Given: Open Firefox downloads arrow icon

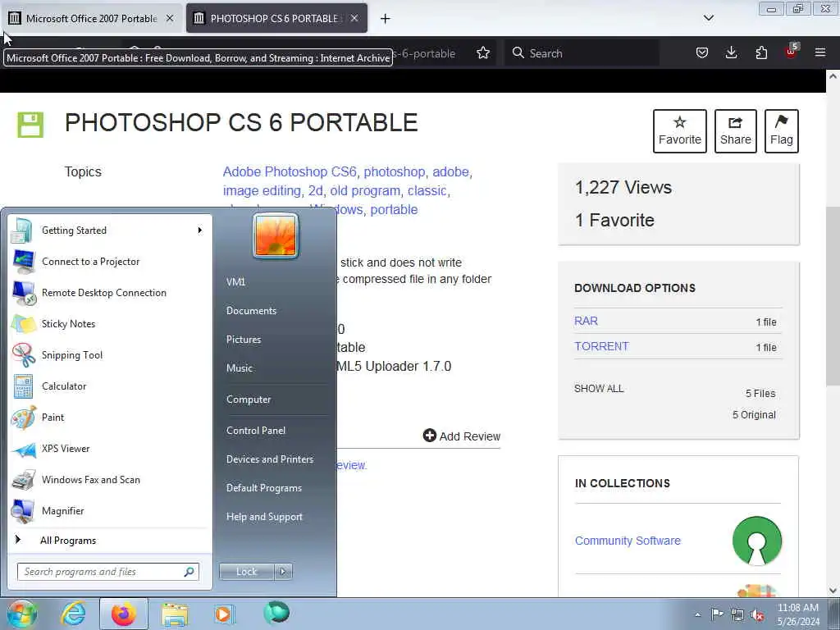Looking at the screenshot, I should coord(731,53).
